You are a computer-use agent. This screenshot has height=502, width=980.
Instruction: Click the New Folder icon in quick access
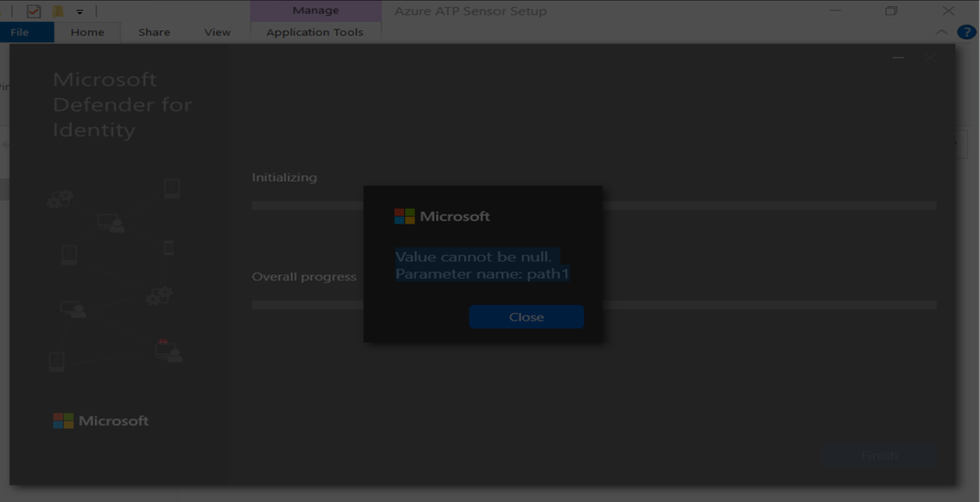click(x=58, y=11)
